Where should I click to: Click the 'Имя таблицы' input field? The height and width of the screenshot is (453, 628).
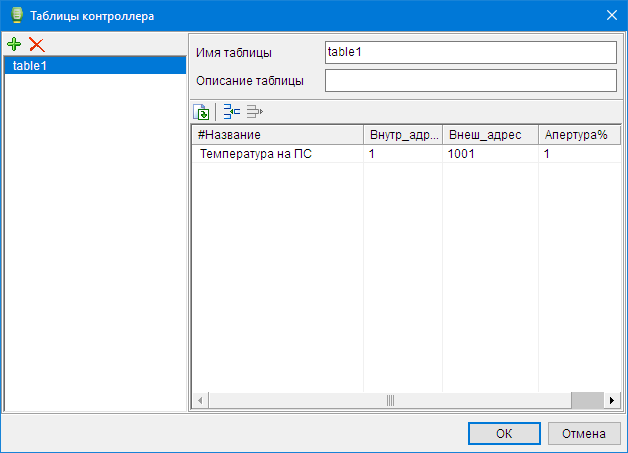470,53
